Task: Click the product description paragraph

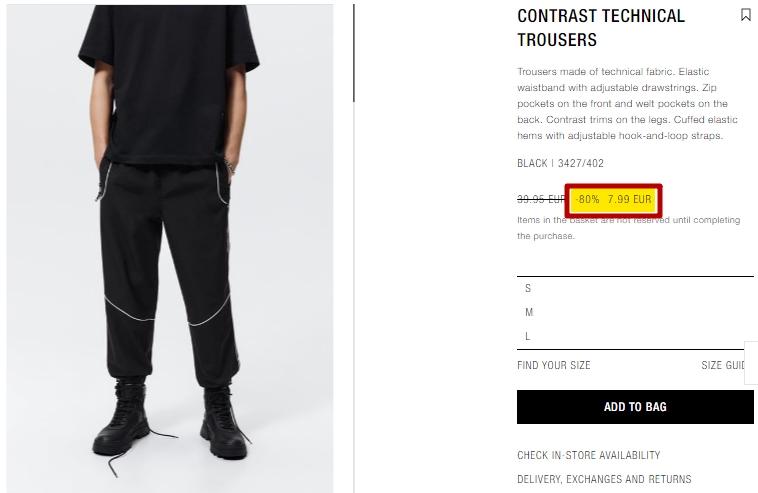Action: [627, 103]
